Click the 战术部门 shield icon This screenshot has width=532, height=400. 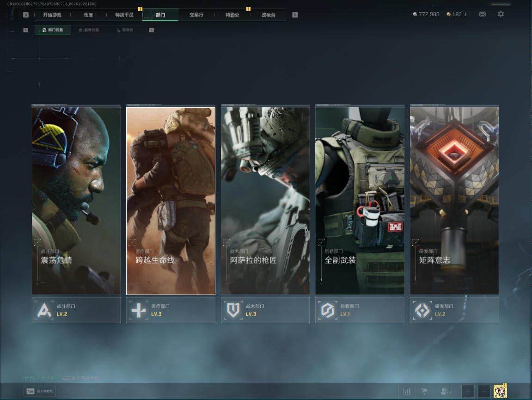pos(233,310)
